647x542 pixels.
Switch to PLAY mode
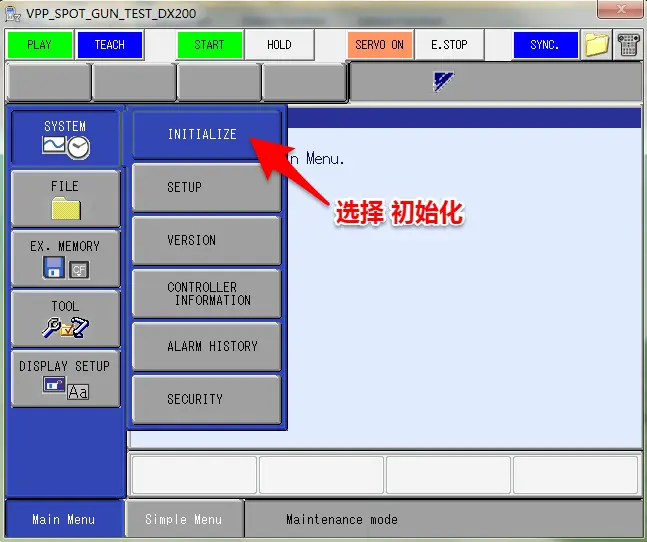click(40, 45)
